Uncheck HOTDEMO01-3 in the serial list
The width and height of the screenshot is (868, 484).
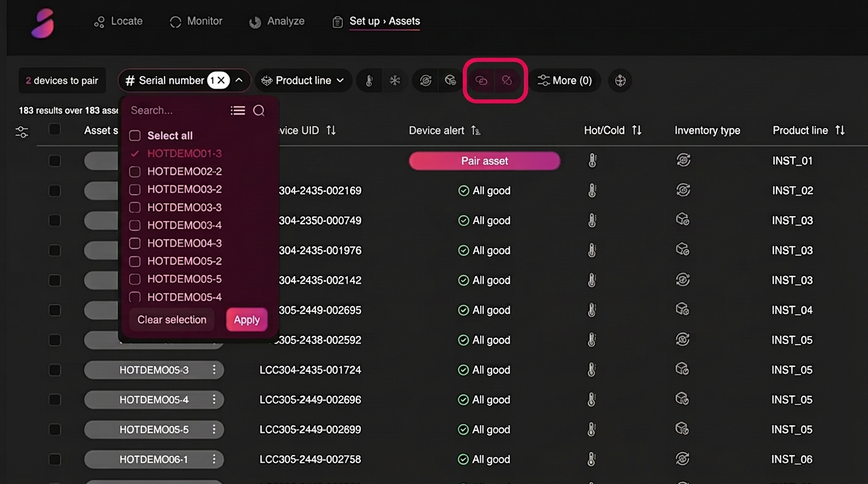coord(134,153)
